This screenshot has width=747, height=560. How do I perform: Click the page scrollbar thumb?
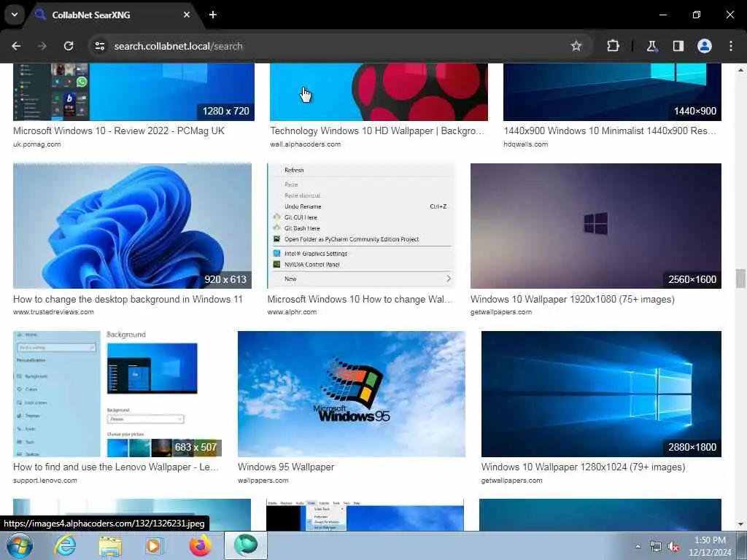[740, 279]
